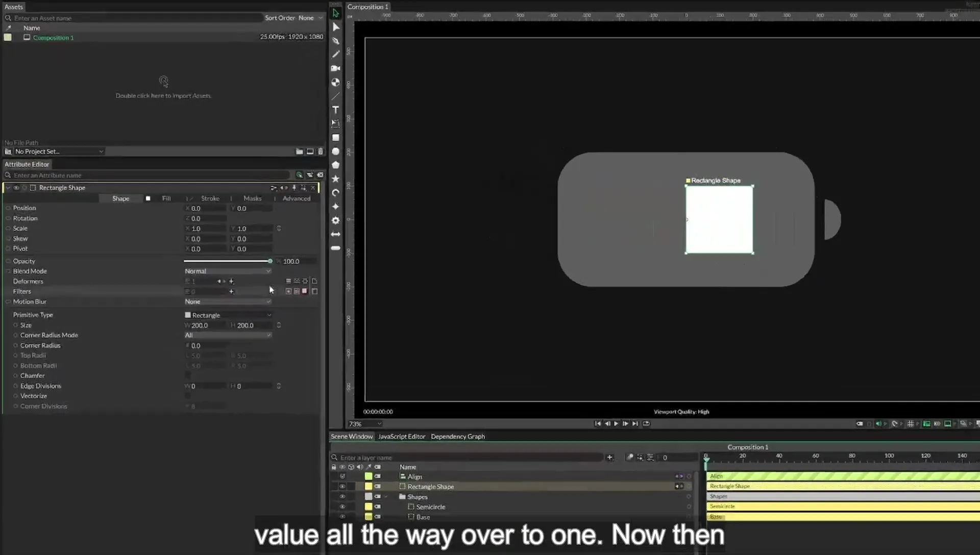Open the Dependency Graph tab
The image size is (980, 555).
[458, 437]
